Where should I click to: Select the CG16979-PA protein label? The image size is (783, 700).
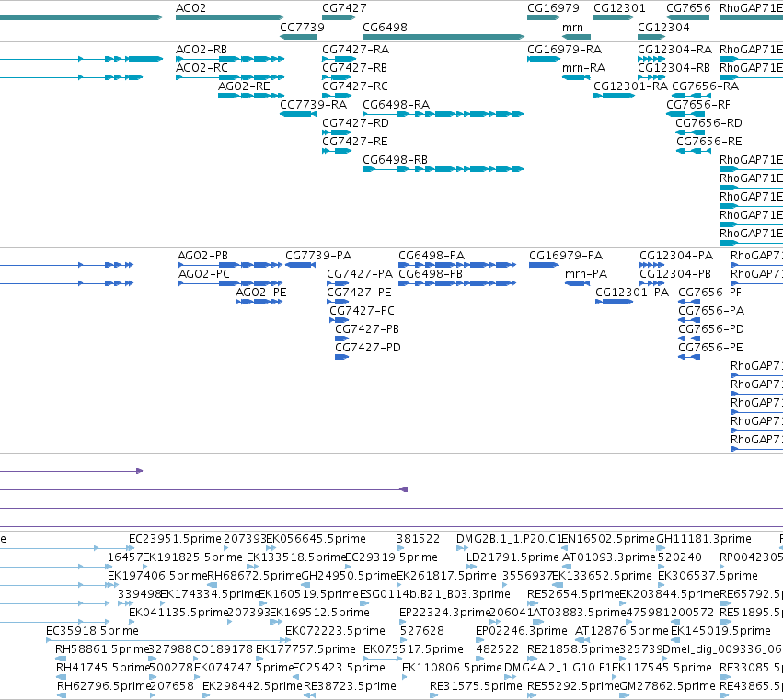pyautogui.click(x=566, y=256)
